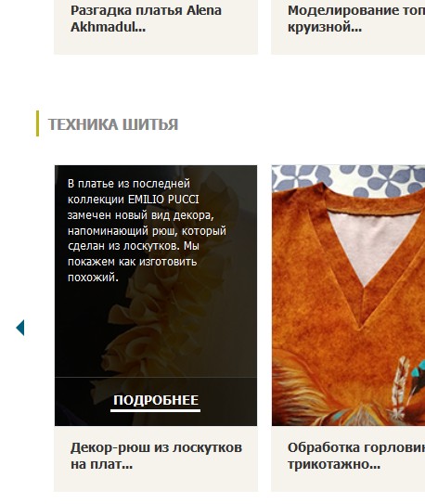Click the EMILIO PUCCI description text
The width and height of the screenshot is (425, 504).
(147, 230)
